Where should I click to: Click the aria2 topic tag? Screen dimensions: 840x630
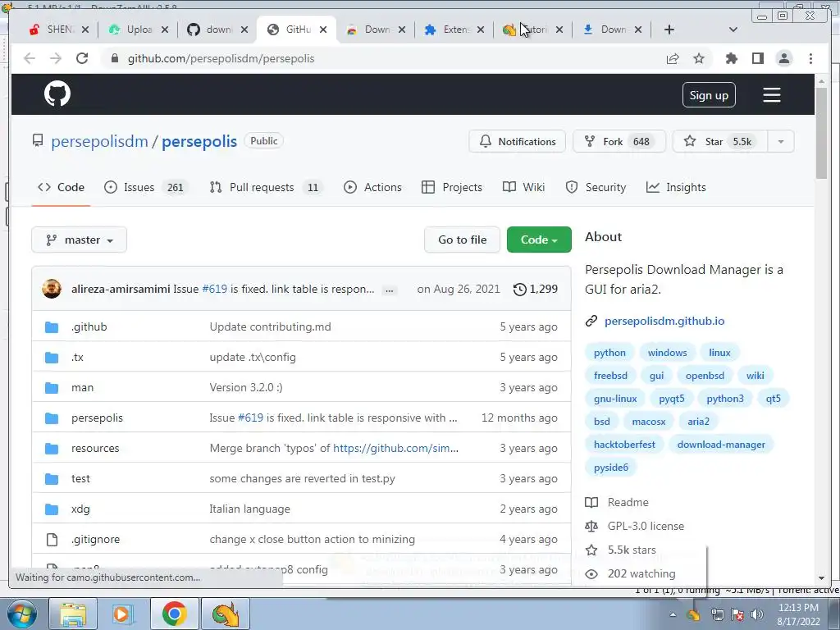(699, 422)
